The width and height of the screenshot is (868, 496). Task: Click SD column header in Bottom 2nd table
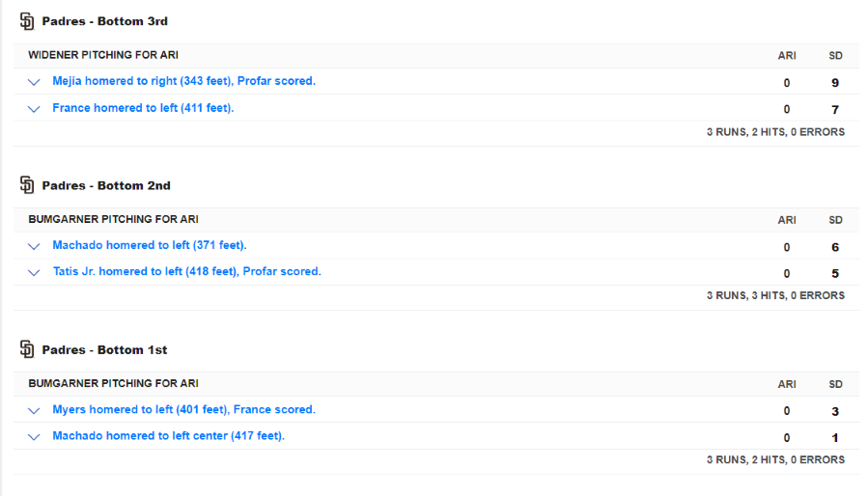tap(835, 220)
